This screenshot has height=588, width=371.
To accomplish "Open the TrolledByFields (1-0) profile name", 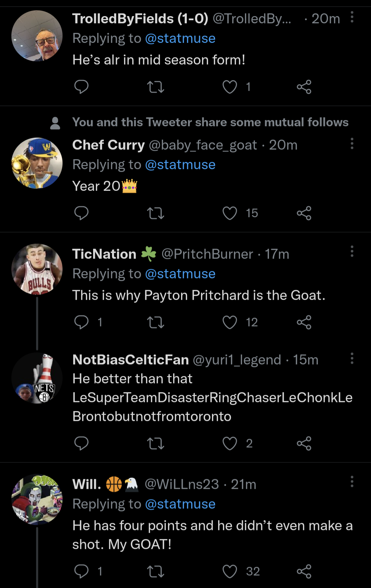I will point(140,19).
